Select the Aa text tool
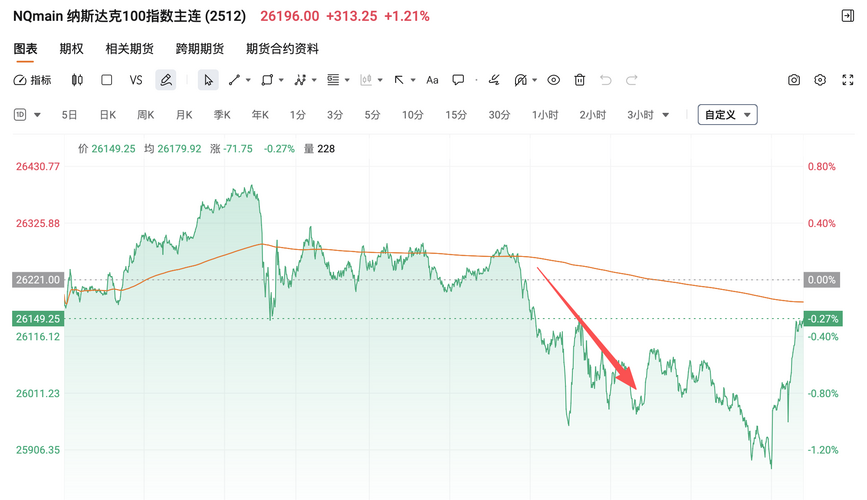The width and height of the screenshot is (867, 500). point(432,80)
